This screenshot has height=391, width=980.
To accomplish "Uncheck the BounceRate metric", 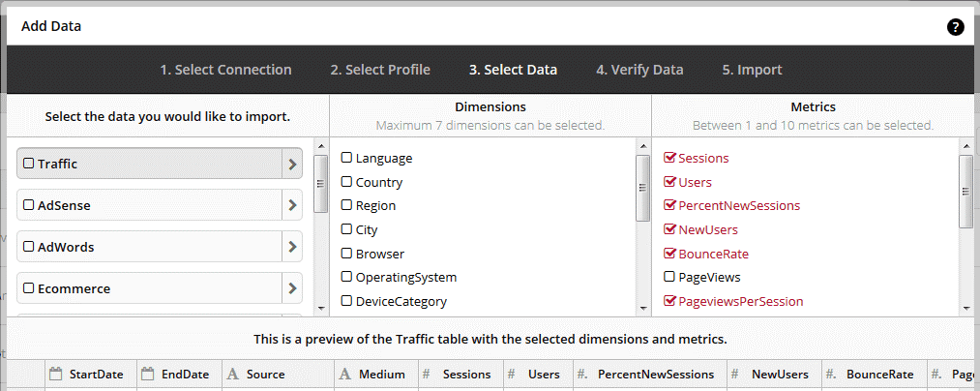I will [670, 254].
